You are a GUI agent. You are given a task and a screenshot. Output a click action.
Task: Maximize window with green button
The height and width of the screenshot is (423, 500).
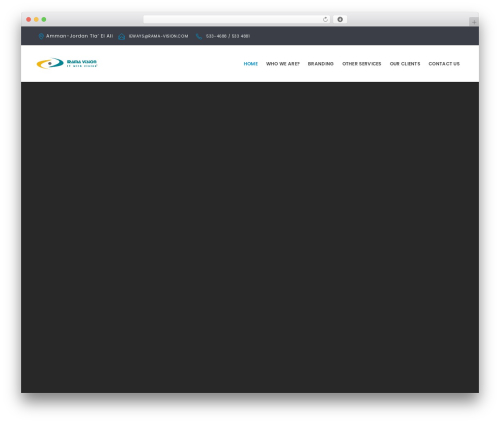click(x=44, y=19)
